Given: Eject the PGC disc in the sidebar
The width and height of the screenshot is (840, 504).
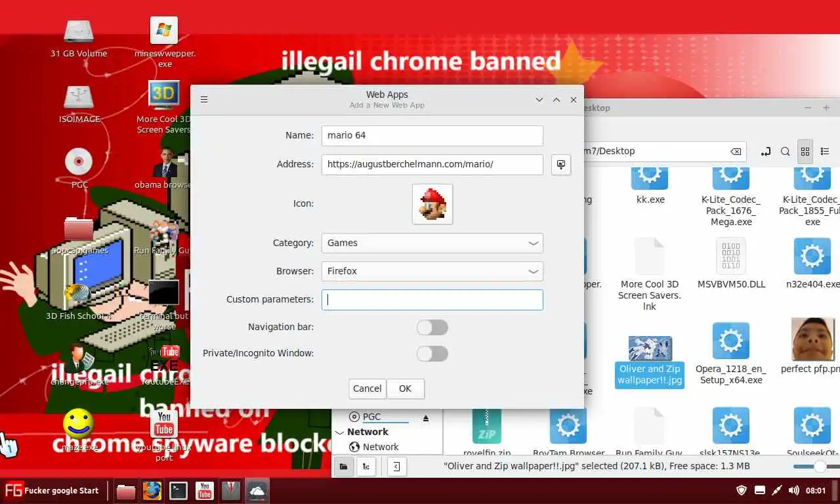Looking at the screenshot, I should click(425, 417).
